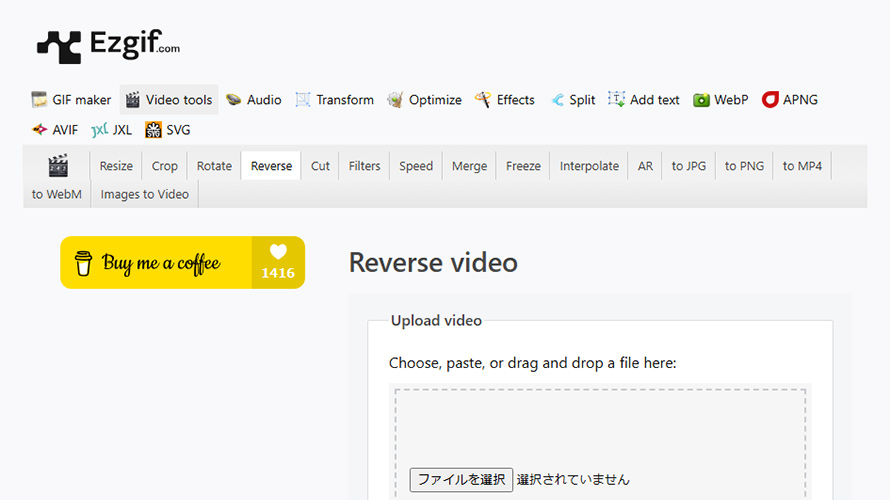Open the GIF maker icon
This screenshot has height=500, width=890.
point(39,100)
